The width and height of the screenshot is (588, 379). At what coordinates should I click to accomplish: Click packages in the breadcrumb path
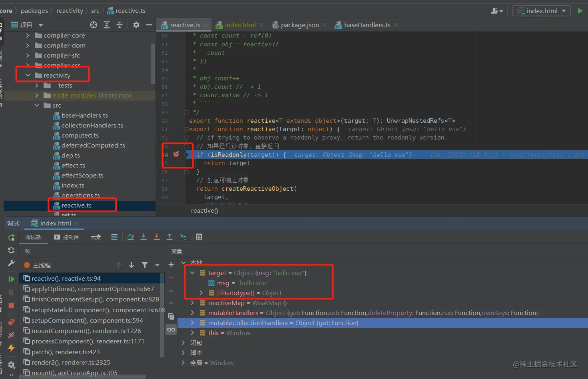tap(34, 11)
